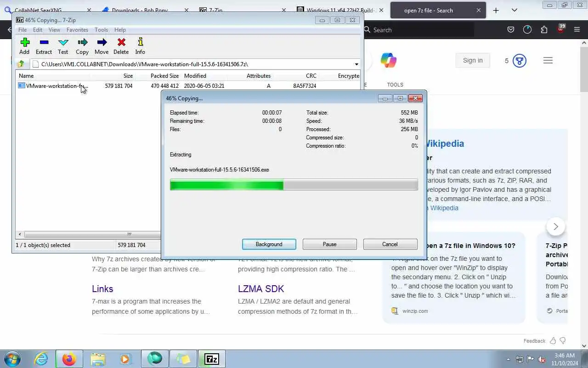
Task: Click the Test toolbar icon
Action: (x=63, y=46)
